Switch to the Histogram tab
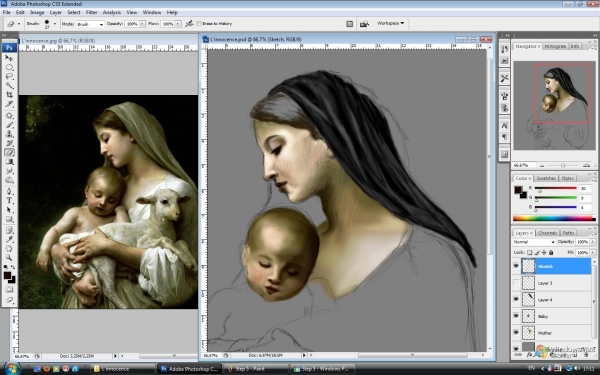Screen dimensions: 600x375 (x=555, y=46)
